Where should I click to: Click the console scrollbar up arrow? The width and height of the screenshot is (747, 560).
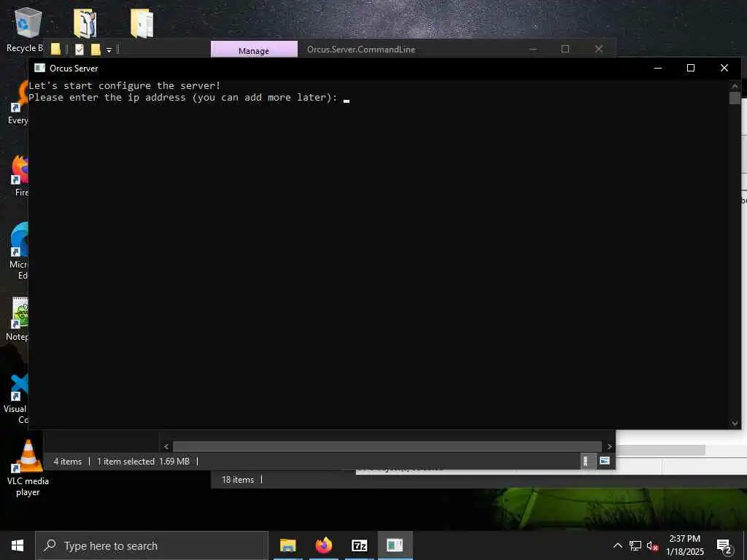[x=735, y=86]
